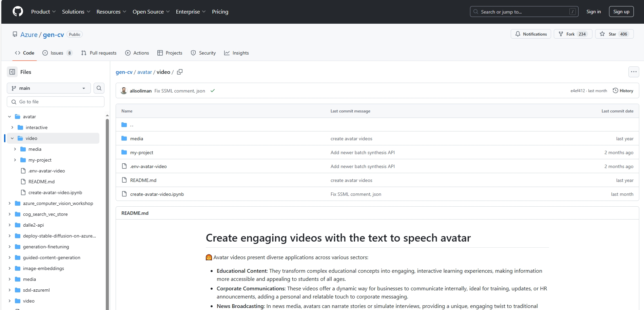Expand the Open Source menu

click(151, 12)
